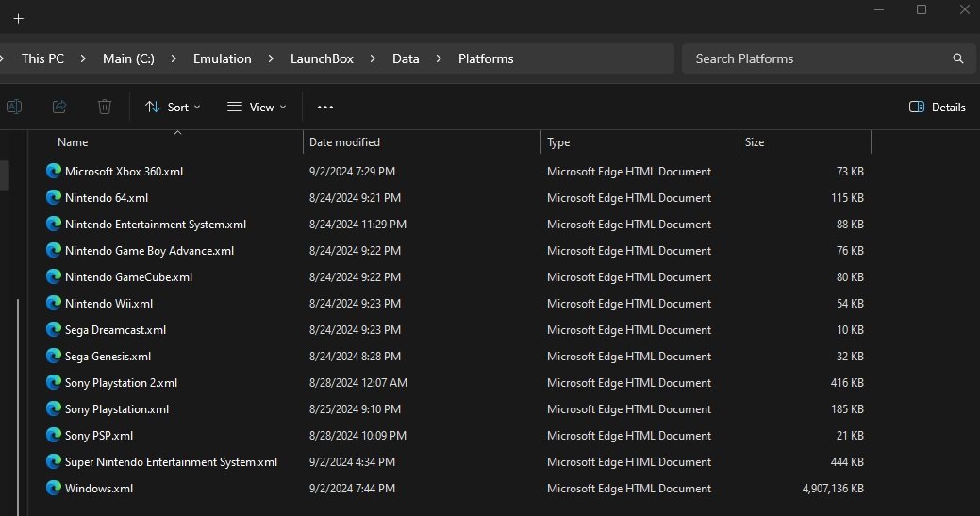Screen dimensions: 980x516
Task: Click the 8/25/2024 9:10 PM date
Action: 355,409
